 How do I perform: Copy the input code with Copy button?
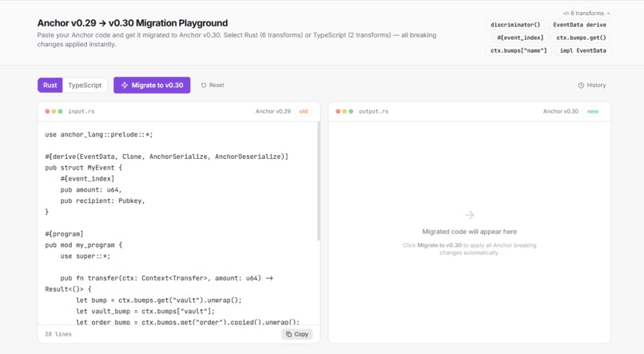(297, 334)
